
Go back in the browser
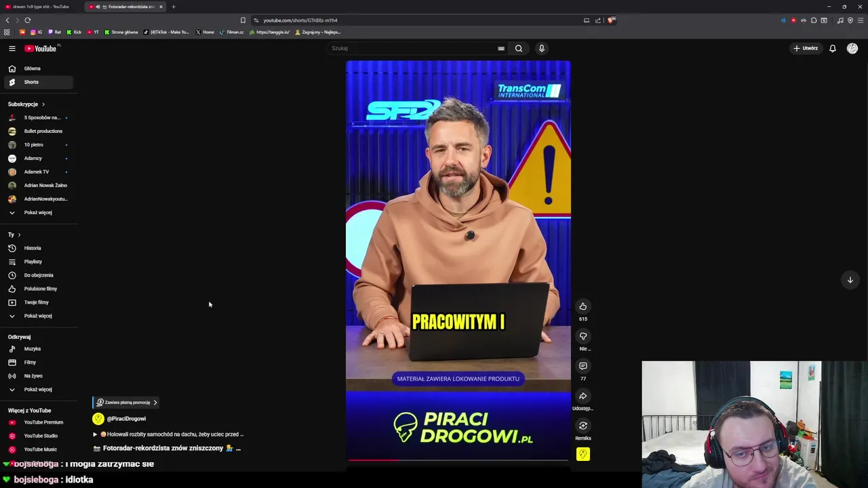click(x=7, y=20)
